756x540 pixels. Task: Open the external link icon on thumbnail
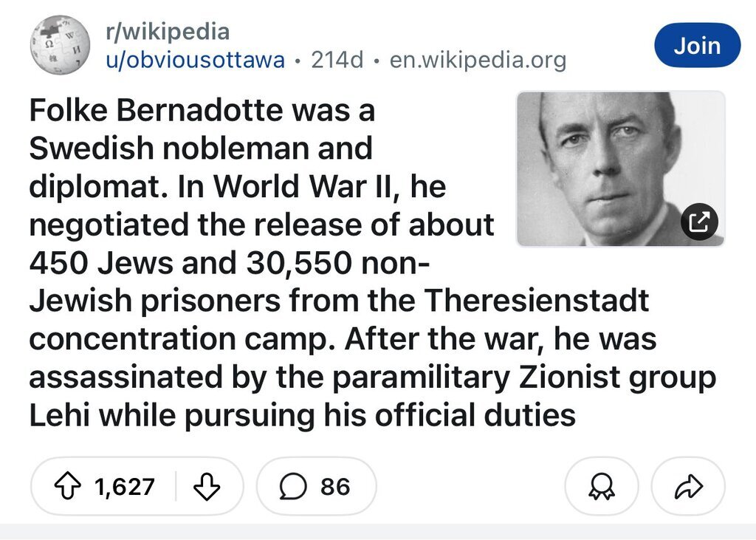pos(698,220)
